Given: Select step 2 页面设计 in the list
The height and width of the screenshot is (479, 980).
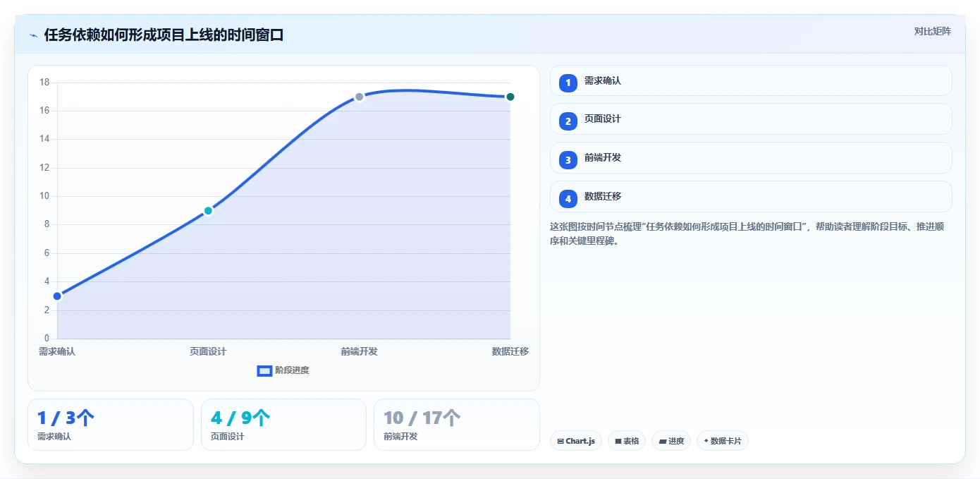Looking at the screenshot, I should (751, 119).
